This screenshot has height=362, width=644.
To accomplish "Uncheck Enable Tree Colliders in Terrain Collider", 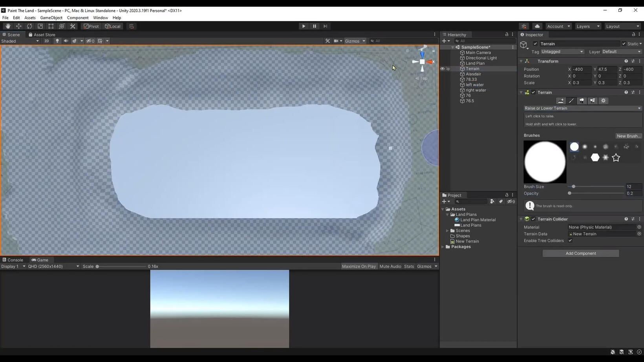I will [570, 241].
